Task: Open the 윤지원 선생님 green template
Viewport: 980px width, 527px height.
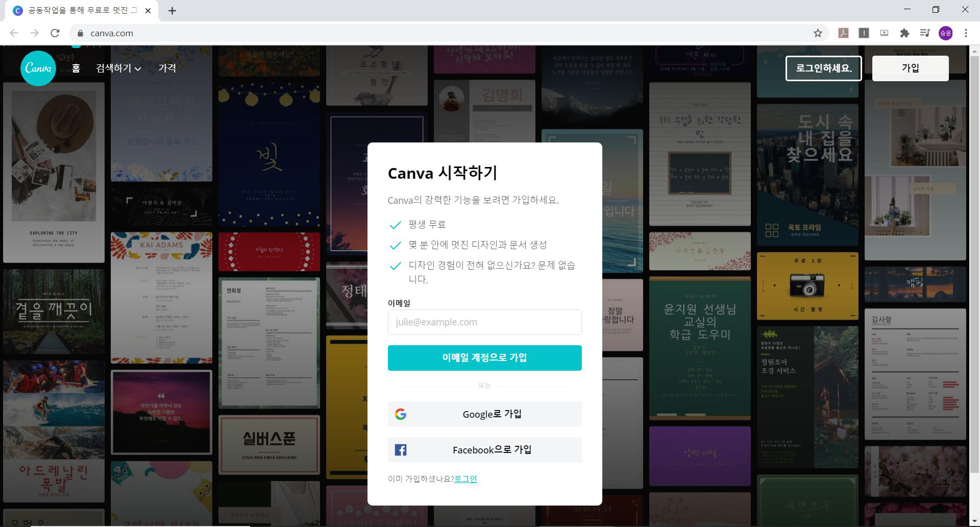Action: (x=700, y=348)
